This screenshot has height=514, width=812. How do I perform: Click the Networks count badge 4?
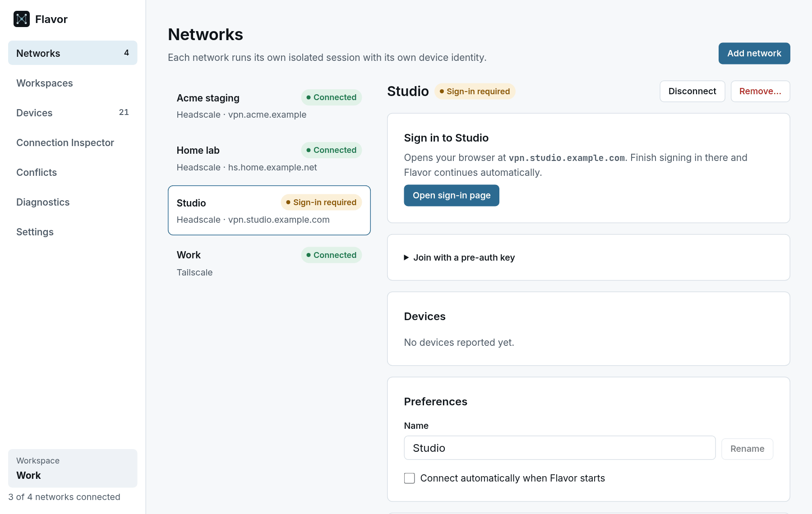[127, 53]
